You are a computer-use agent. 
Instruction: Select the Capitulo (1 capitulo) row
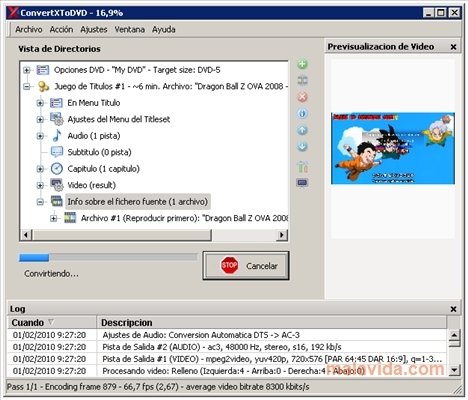(103, 169)
